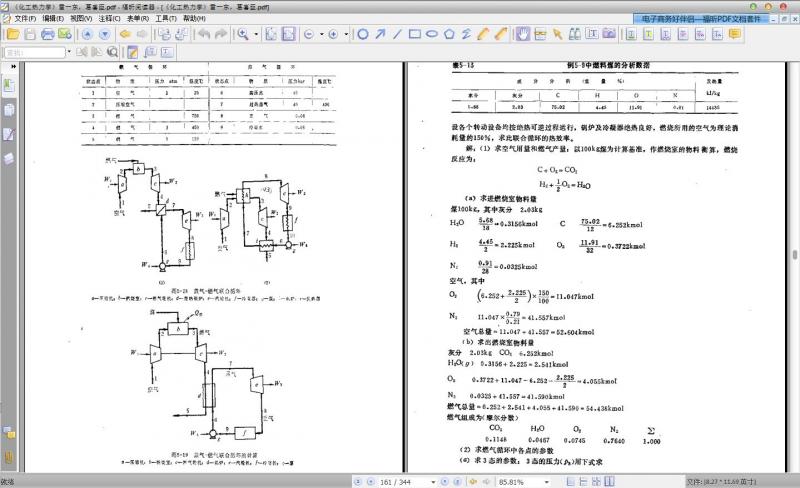Viewport: 800px width, 488px height.
Task: Select the text selection tool
Action: [x=540, y=34]
